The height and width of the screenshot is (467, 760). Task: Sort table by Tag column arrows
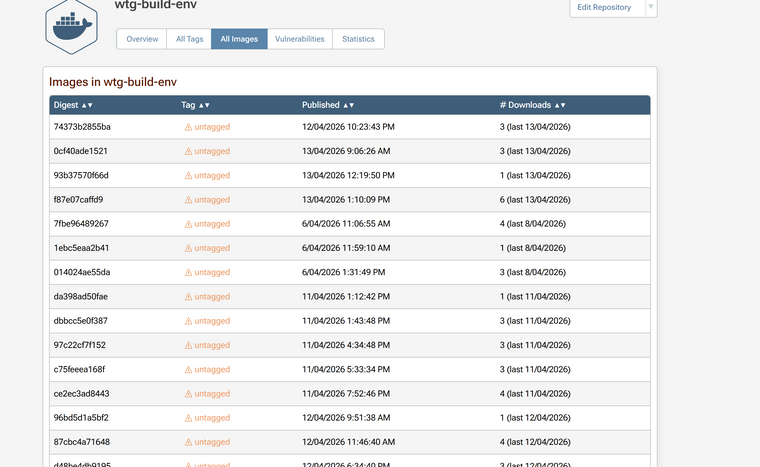click(x=204, y=105)
